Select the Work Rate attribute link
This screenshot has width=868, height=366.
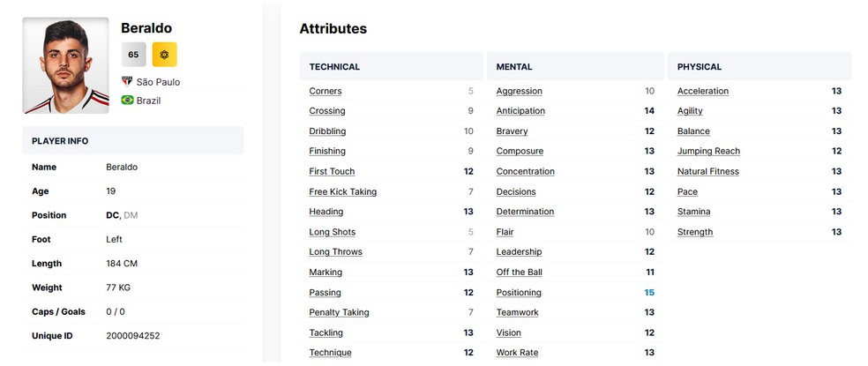[x=519, y=353]
